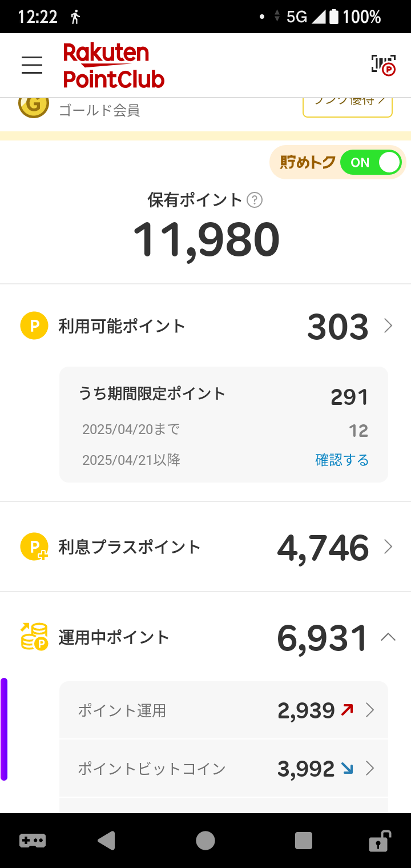Tap the yellow P icon for 利用可能ポイント
Screen dimensions: 411x868
(x=34, y=326)
